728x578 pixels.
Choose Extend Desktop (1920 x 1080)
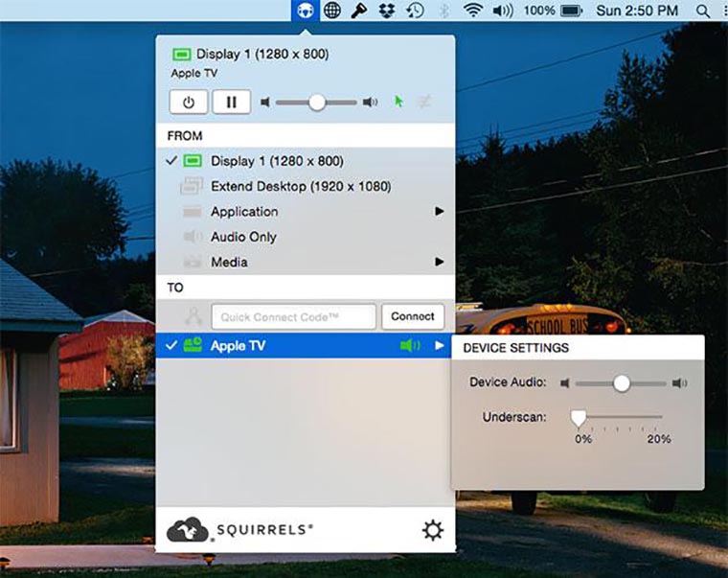(x=301, y=186)
